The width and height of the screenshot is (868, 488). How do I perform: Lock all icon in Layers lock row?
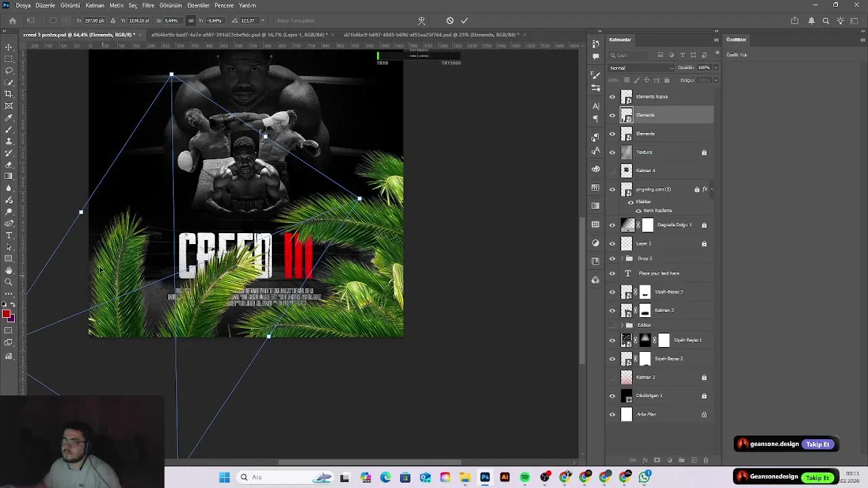point(667,80)
